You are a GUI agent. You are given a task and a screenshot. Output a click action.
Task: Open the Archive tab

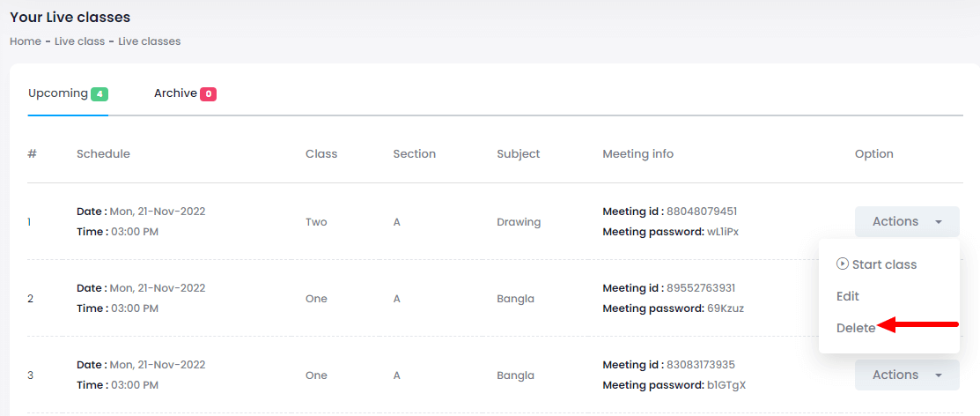click(x=175, y=93)
